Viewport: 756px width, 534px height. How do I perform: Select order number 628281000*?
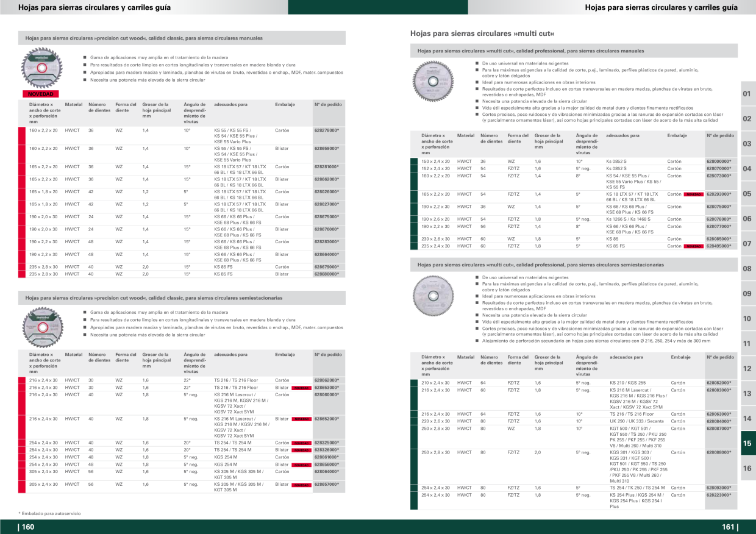327,166
